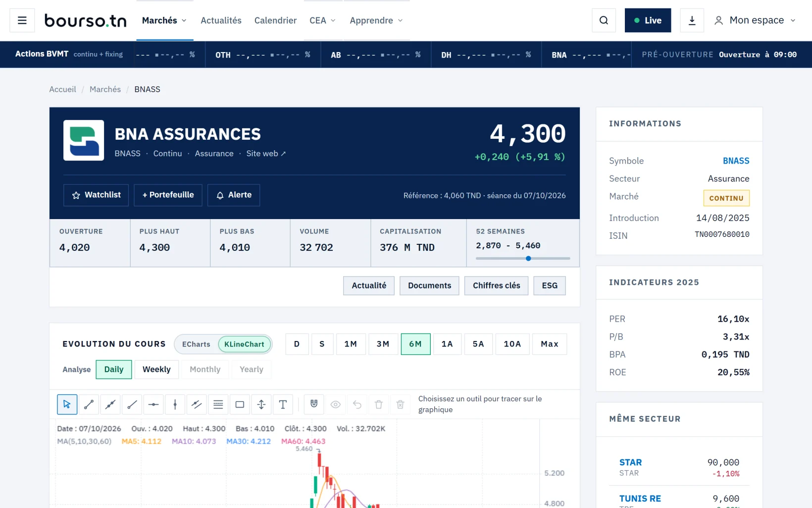Add BNA Assurances to Watchlist
The height and width of the screenshot is (508, 812).
coord(96,195)
